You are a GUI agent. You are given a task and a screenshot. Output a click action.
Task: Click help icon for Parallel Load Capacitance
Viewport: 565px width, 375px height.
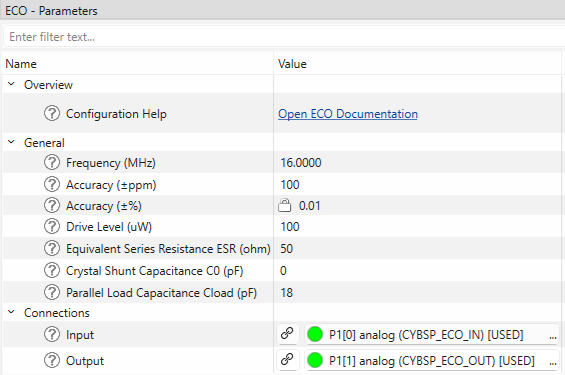coord(52,293)
